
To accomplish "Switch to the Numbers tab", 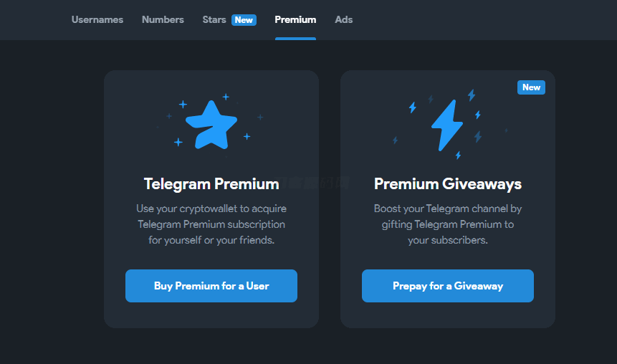I will click(x=163, y=20).
